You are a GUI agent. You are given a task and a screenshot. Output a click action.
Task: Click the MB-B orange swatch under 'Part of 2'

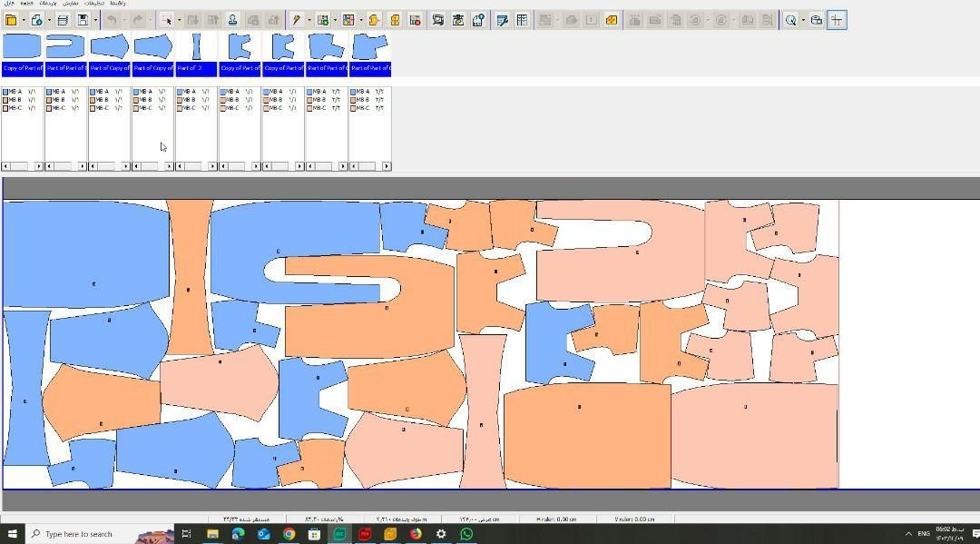coord(180,99)
